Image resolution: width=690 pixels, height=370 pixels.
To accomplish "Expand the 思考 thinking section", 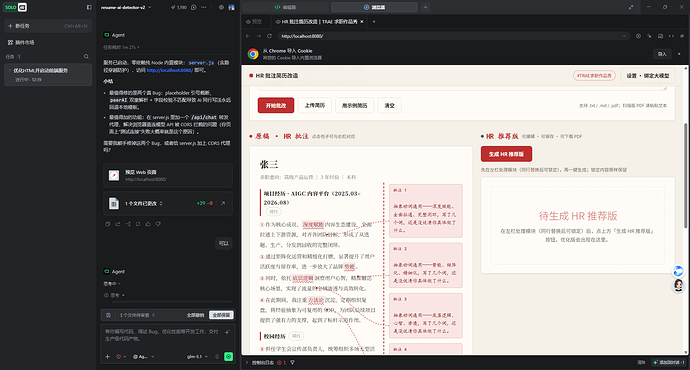I will (114, 295).
